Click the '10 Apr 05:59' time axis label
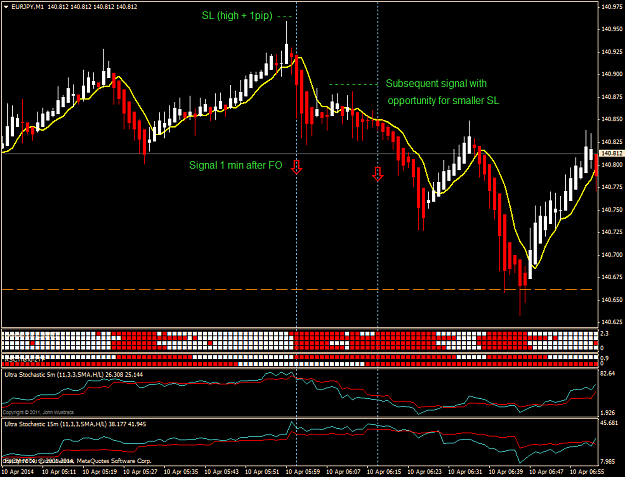Image resolution: width=625 pixels, height=477 pixels. point(303,472)
